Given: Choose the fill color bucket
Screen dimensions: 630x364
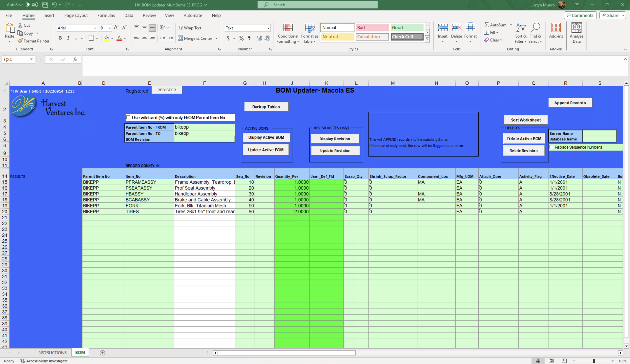Looking at the screenshot, I should (106, 38).
